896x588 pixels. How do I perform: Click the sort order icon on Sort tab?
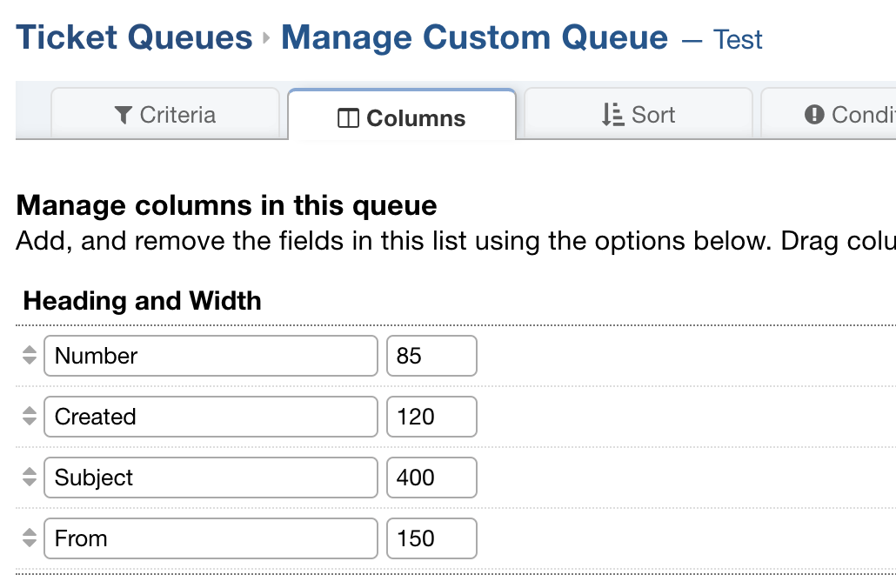[612, 115]
